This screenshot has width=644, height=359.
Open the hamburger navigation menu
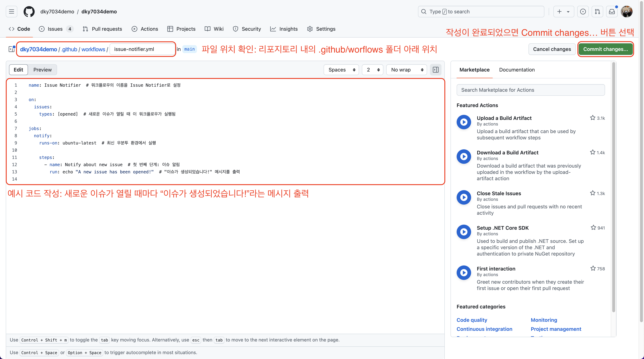click(12, 12)
